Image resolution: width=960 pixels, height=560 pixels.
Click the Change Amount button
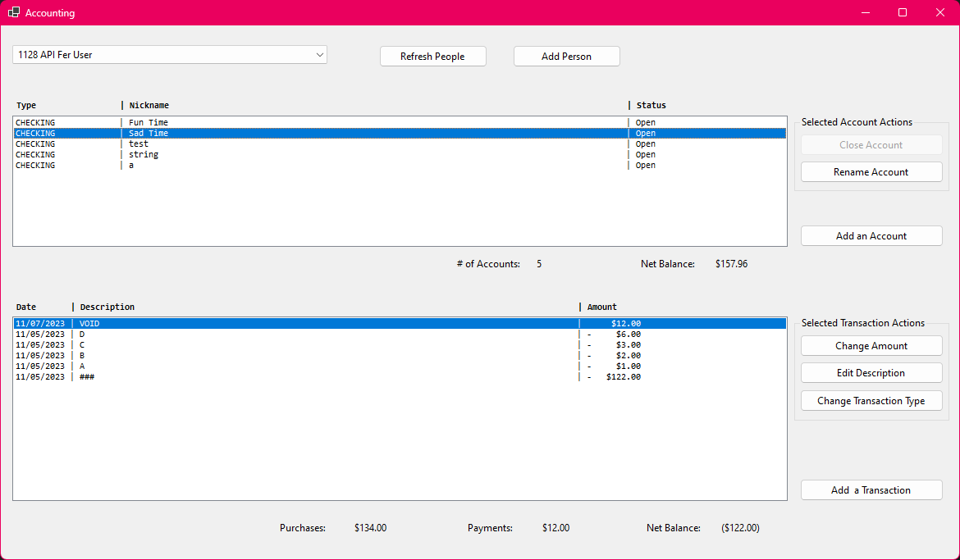click(871, 346)
